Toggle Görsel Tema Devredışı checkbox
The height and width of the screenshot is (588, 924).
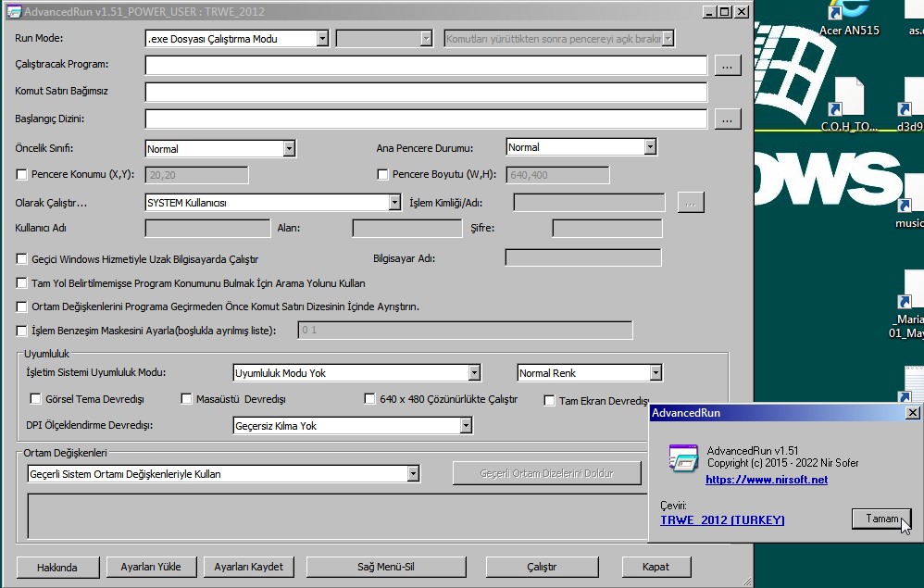tap(36, 399)
